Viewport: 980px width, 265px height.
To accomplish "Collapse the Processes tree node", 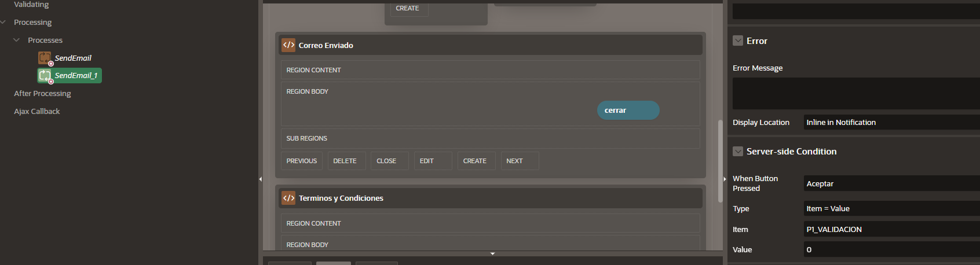I will point(17,41).
